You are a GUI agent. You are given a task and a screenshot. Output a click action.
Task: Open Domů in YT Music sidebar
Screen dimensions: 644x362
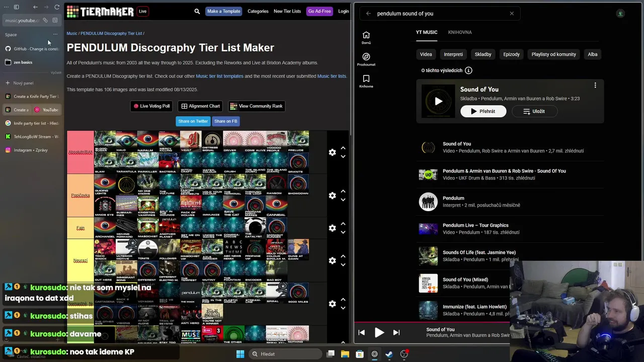click(x=366, y=38)
